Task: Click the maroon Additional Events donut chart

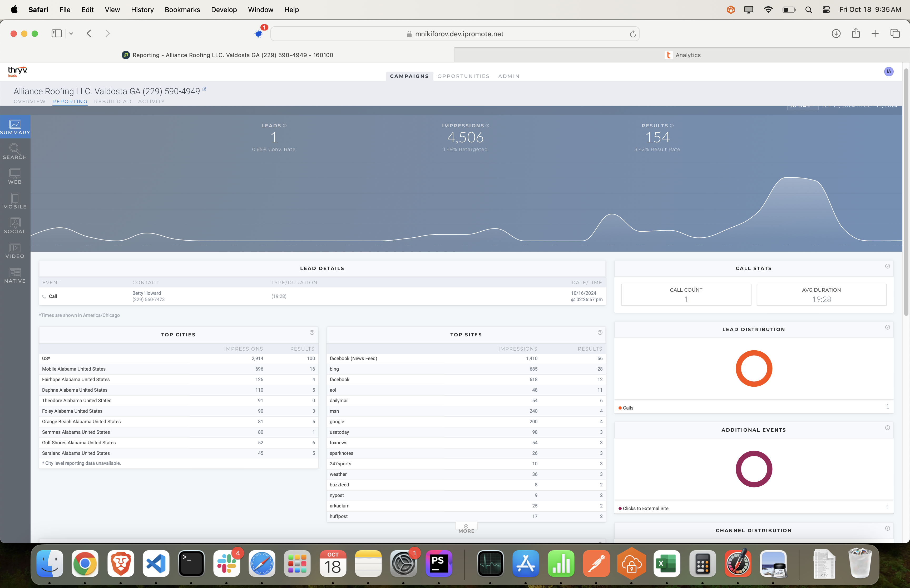Action: 754,469
